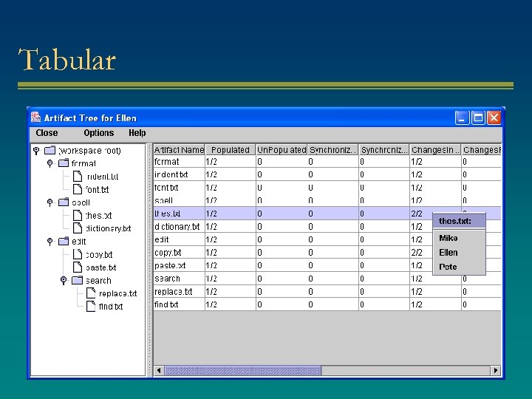532x399 pixels.
Task: Select indent.txt label in the tree
Action: 102,177
